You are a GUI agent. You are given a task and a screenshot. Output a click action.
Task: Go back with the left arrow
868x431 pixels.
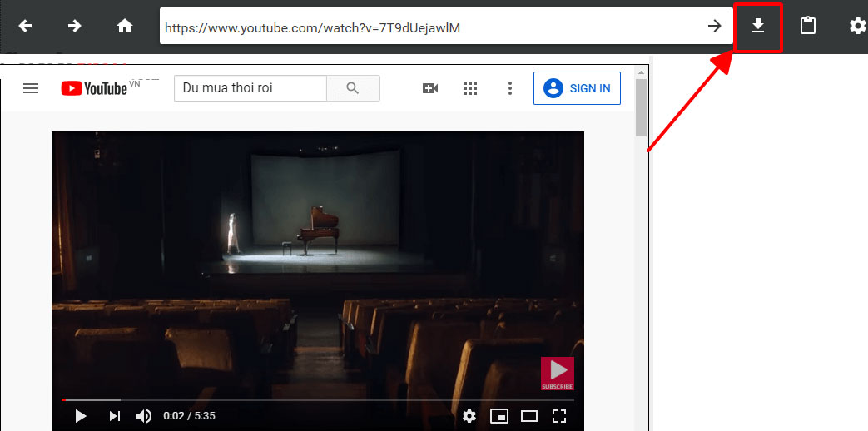[25, 26]
